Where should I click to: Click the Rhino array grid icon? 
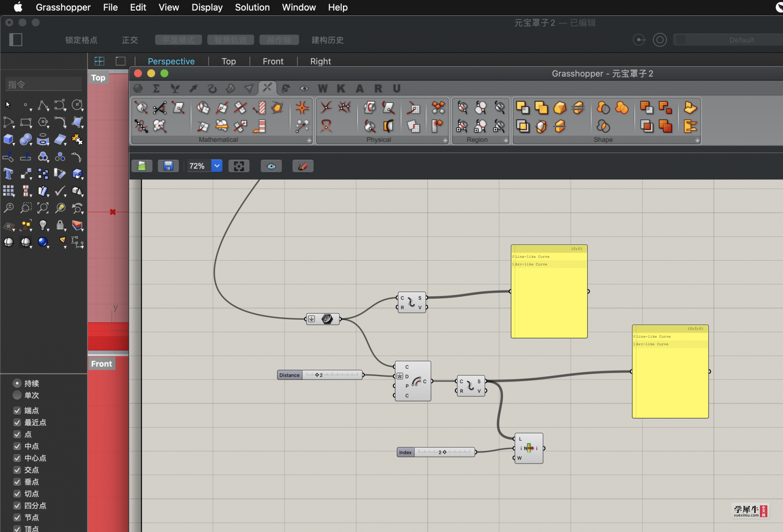point(8,191)
